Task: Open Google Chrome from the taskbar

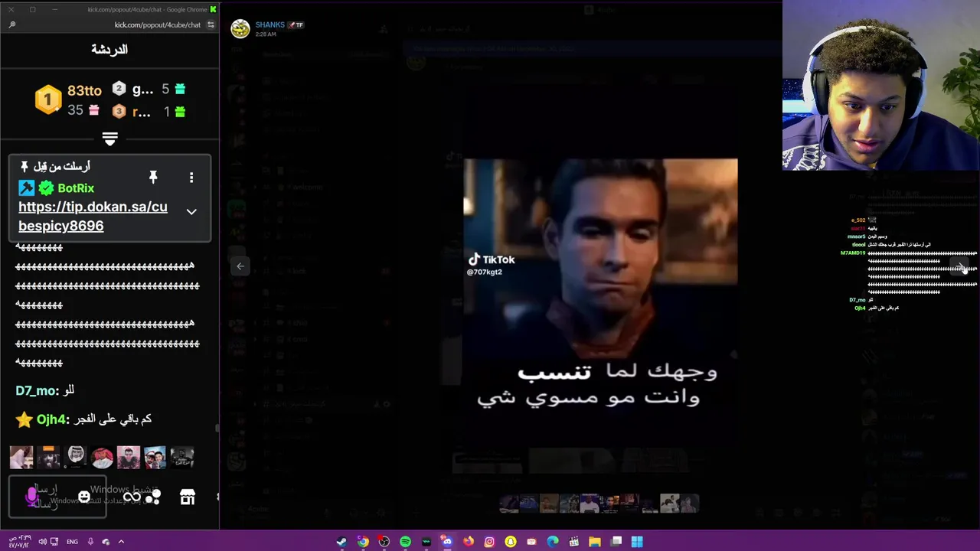Action: tap(363, 542)
